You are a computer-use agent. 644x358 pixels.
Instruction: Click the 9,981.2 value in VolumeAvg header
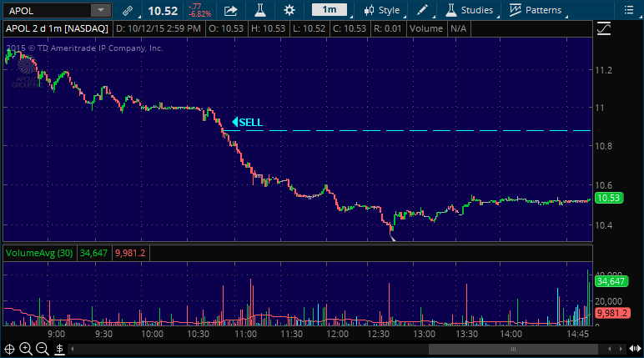pos(130,253)
